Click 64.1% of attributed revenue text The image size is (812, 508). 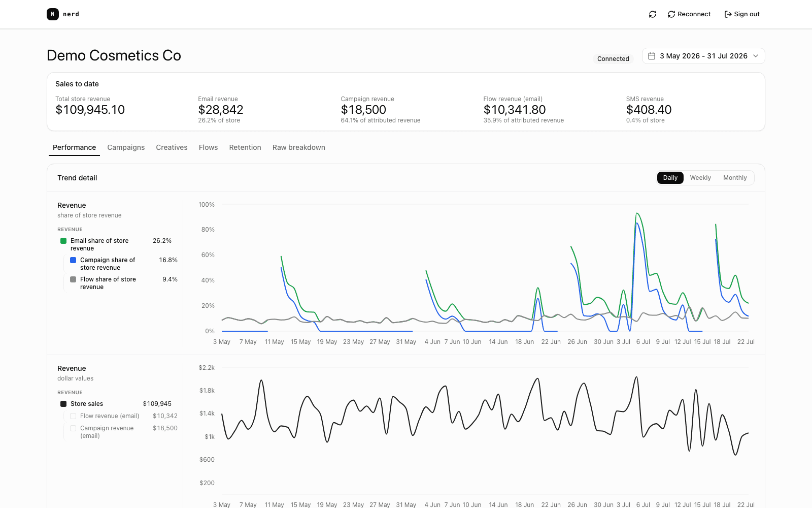[381, 120]
